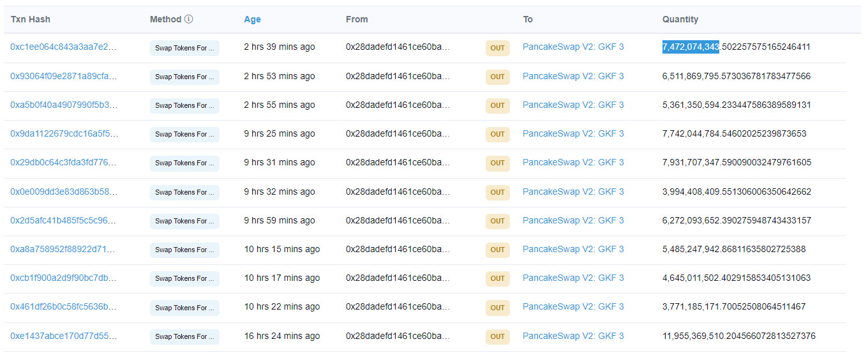The height and width of the screenshot is (353, 868).
Task: Open transaction 0x461df26b0c58fc5636b
Action: click(x=63, y=307)
